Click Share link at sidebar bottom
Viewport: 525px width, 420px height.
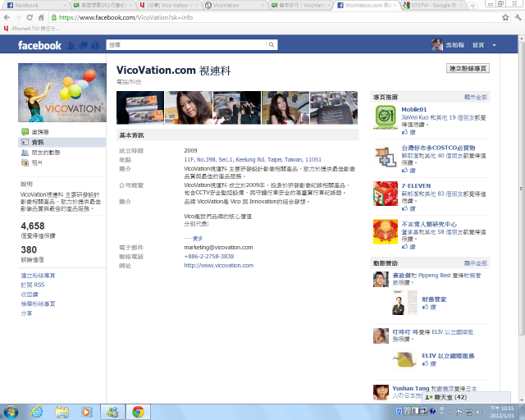coord(26,313)
